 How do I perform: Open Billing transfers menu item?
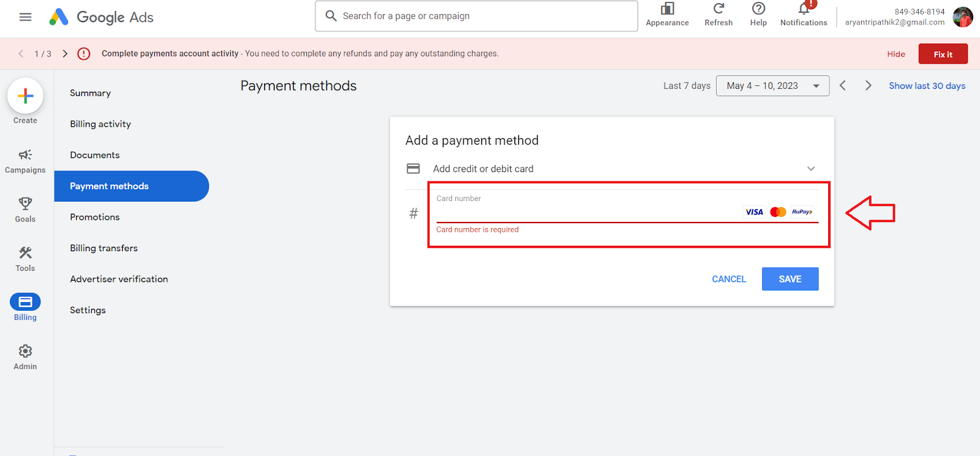pyautogui.click(x=104, y=248)
